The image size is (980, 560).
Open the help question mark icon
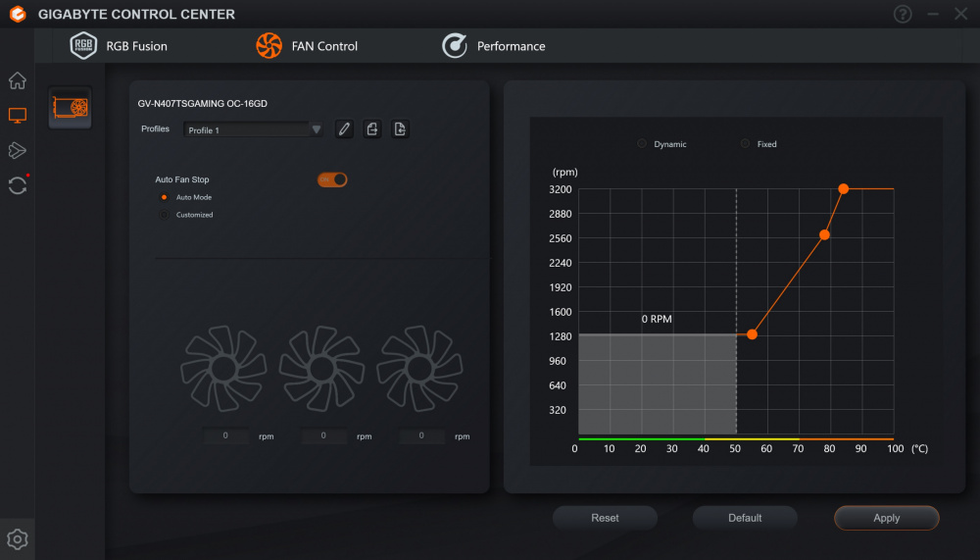[903, 14]
